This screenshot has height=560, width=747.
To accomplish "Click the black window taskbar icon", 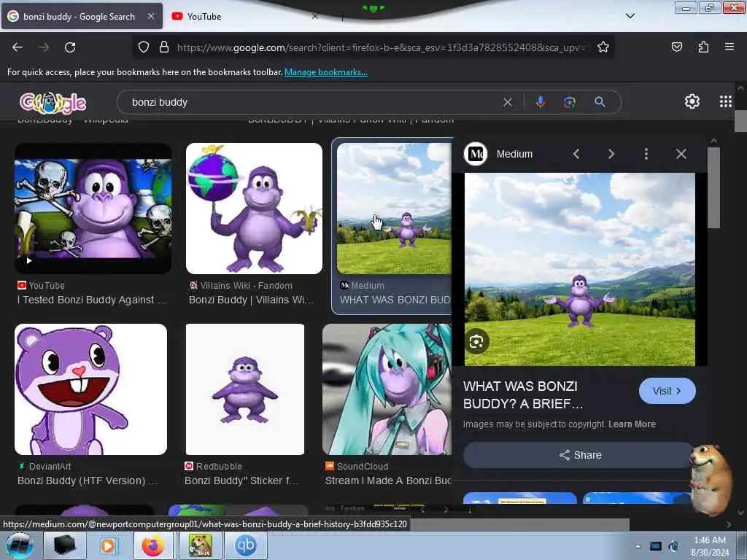I will [64, 545].
